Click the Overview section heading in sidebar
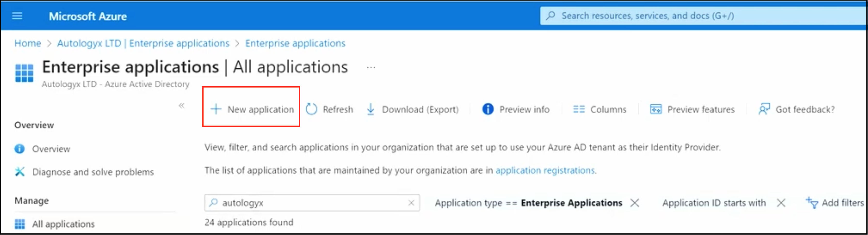868x235 pixels. 34,125
